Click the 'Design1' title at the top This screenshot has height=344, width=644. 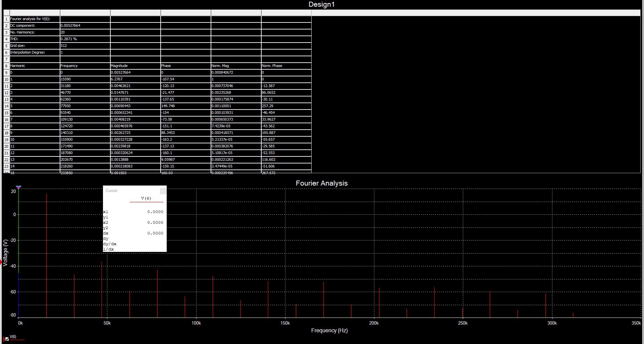point(322,4)
